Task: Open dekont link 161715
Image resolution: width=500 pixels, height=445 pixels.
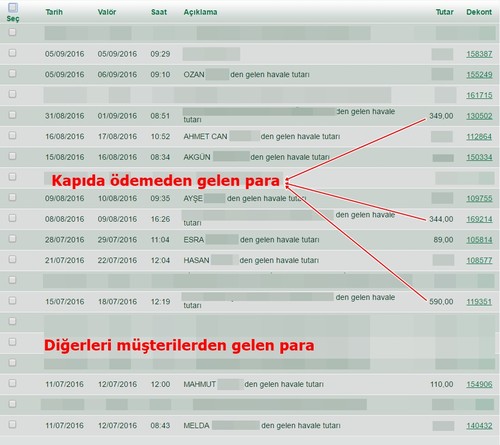Action: pos(479,95)
